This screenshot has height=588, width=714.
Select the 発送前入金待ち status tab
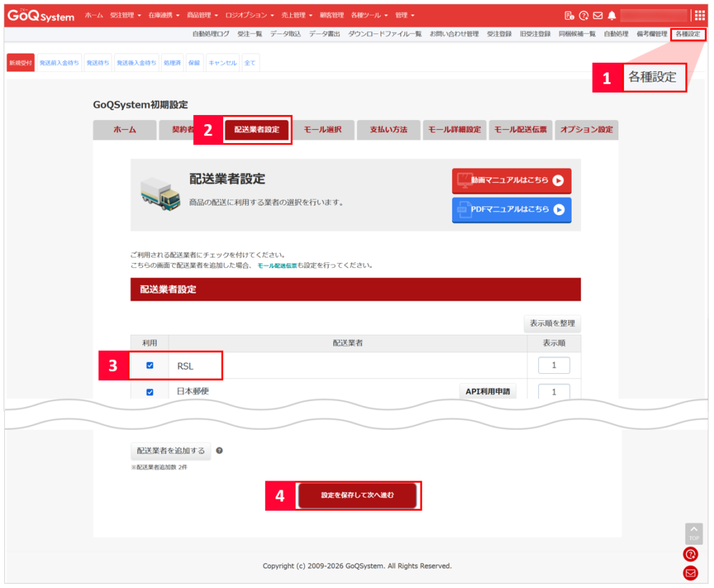click(59, 63)
